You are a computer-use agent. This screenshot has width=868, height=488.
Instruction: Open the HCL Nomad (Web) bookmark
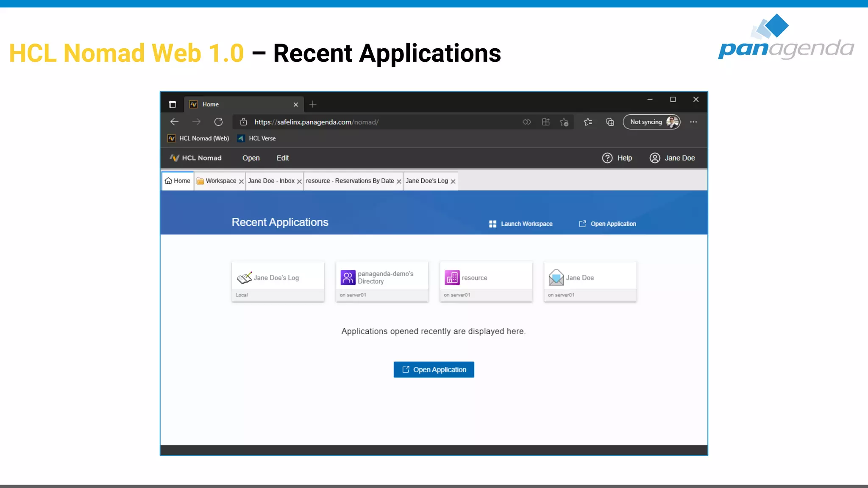198,139
